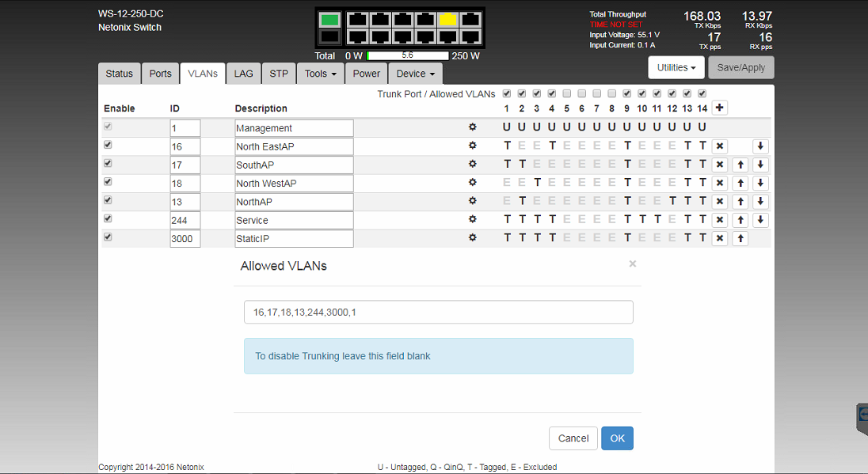Click the green SFP port icon

click(330, 20)
